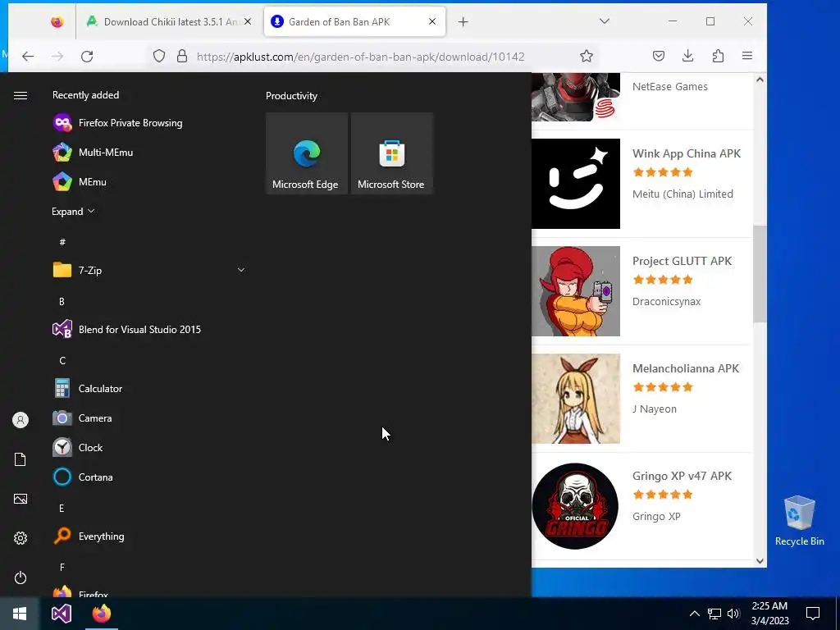This screenshot has width=840, height=630.
Task: Click the apklust.com URL address bar
Action: pos(360,57)
